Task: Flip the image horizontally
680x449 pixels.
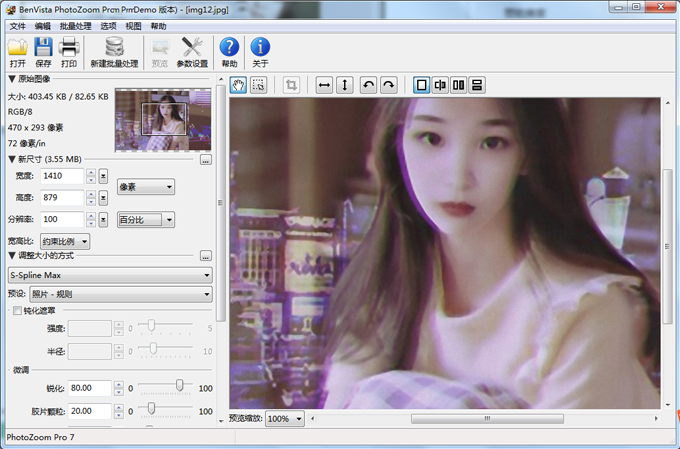Action: tap(324, 85)
